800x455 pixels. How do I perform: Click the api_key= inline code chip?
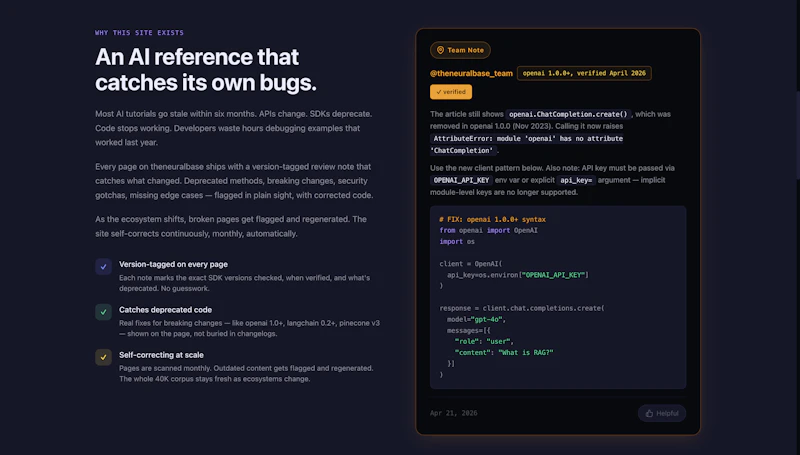[x=576, y=180]
